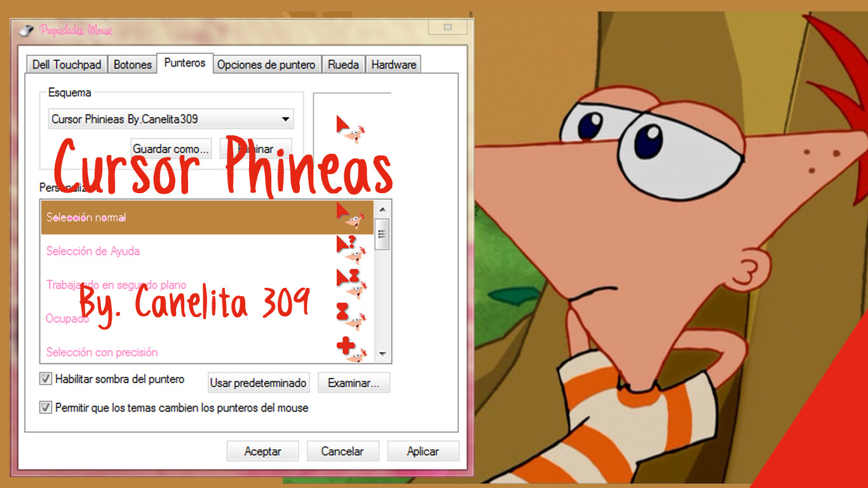Select the Selección de Ayuda row
The height and width of the screenshot is (488, 868).
[207, 251]
